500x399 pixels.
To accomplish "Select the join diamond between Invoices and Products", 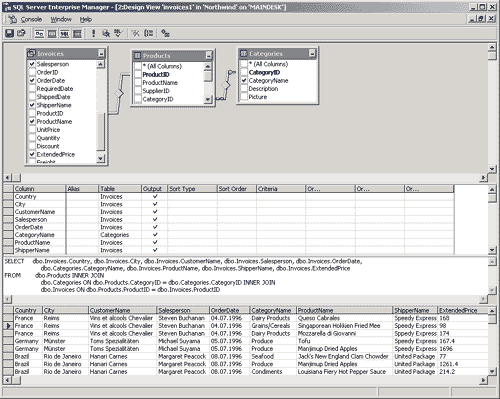I will (x=119, y=94).
